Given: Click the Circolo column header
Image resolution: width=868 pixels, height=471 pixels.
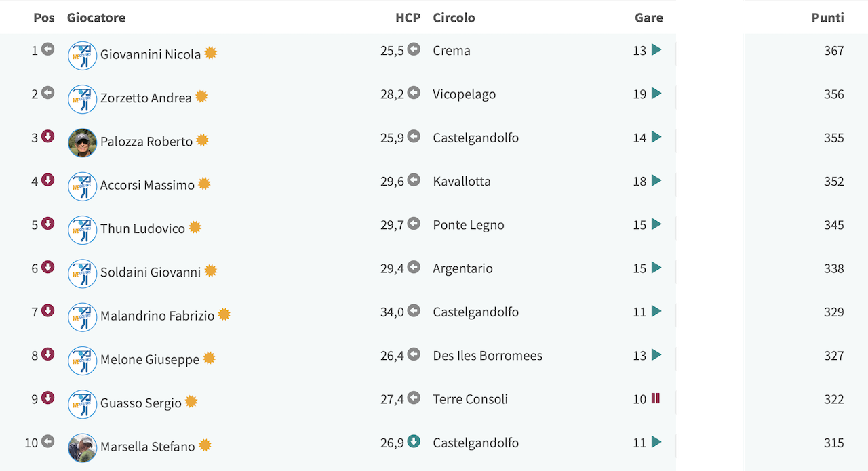Looking at the screenshot, I should click(454, 18).
